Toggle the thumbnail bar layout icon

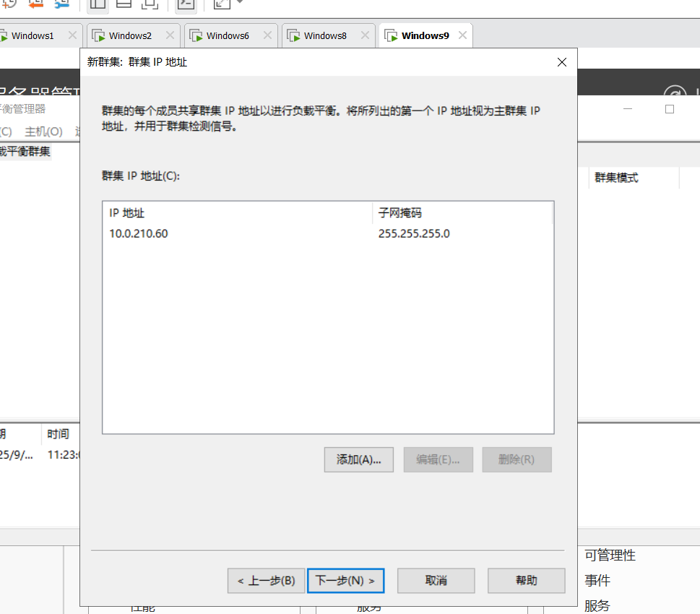tap(124, 4)
